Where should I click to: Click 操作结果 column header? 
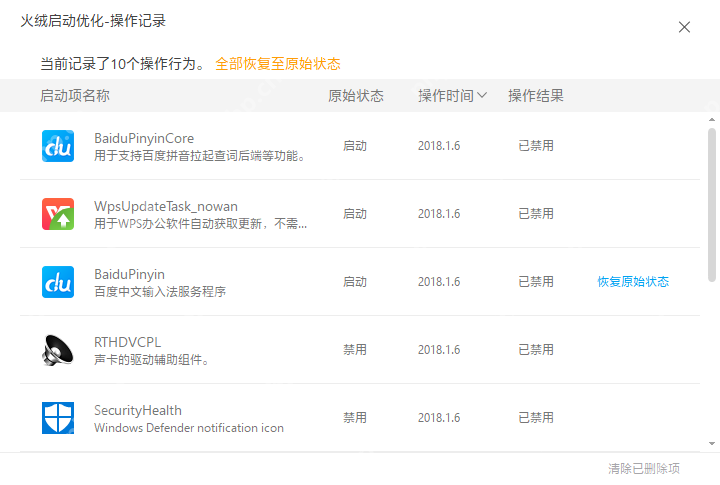pyautogui.click(x=536, y=96)
